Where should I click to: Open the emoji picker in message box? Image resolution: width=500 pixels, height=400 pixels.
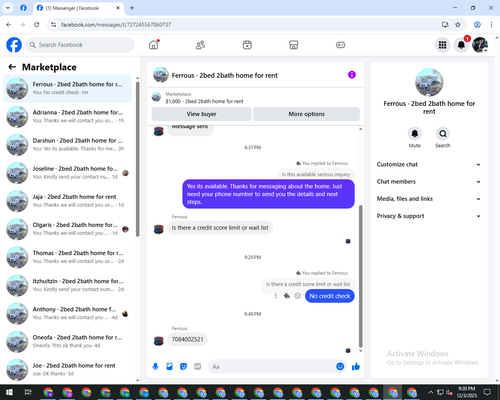340,367
